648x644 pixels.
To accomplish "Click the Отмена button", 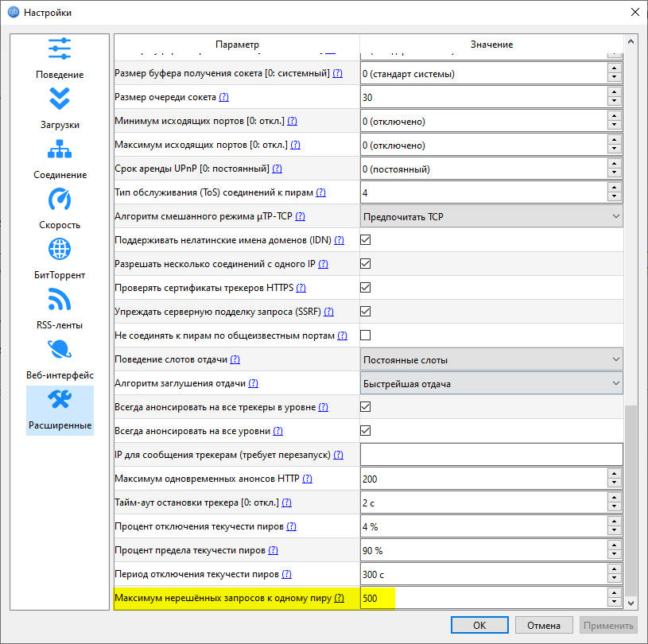I will (547, 625).
